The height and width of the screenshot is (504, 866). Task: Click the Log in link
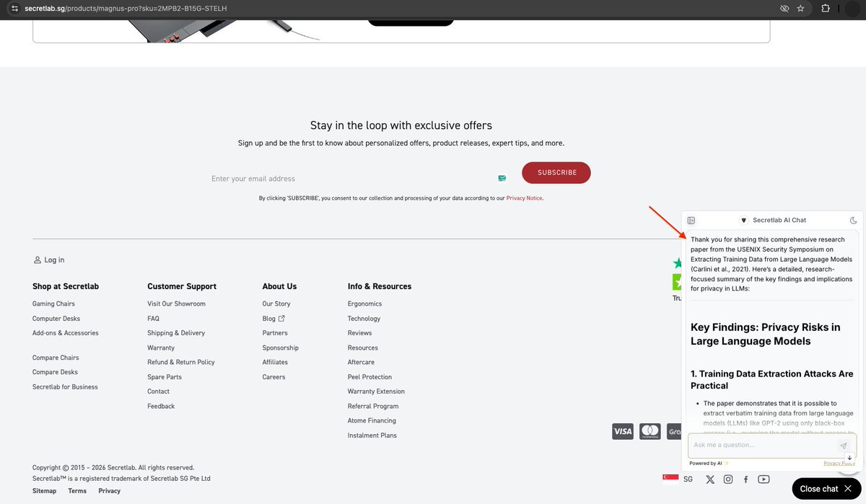coord(49,260)
